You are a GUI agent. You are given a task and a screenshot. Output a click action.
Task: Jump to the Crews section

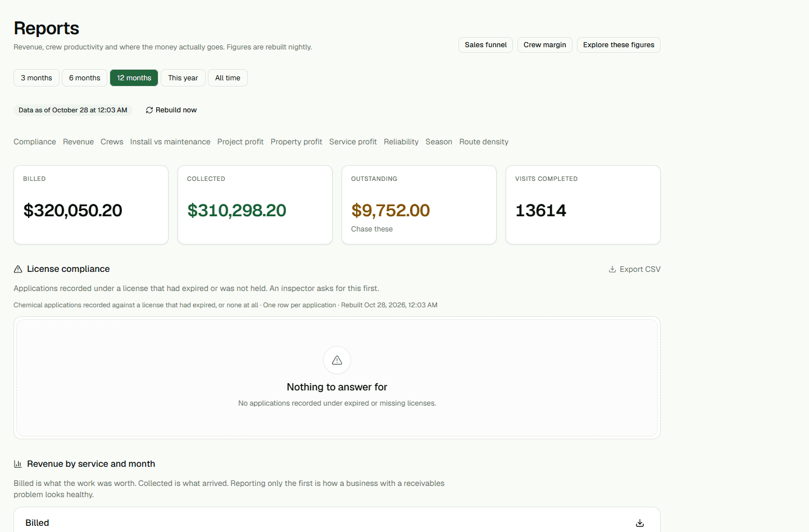[x=112, y=142]
